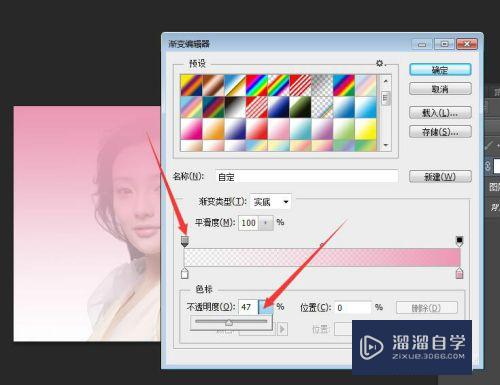Open the presets gear menu

pos(380,63)
